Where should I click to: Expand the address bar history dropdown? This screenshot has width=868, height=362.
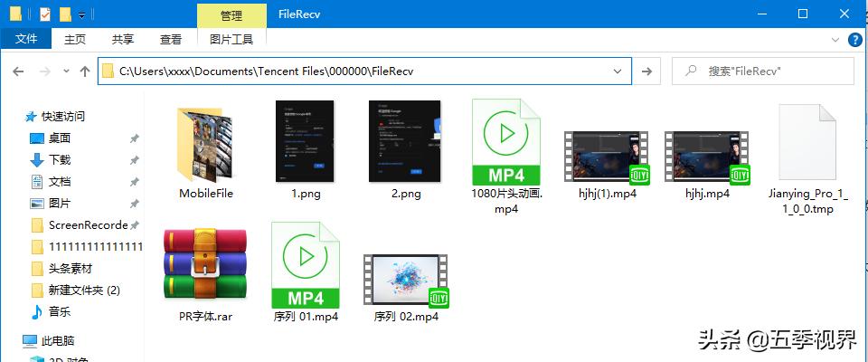[x=618, y=71]
